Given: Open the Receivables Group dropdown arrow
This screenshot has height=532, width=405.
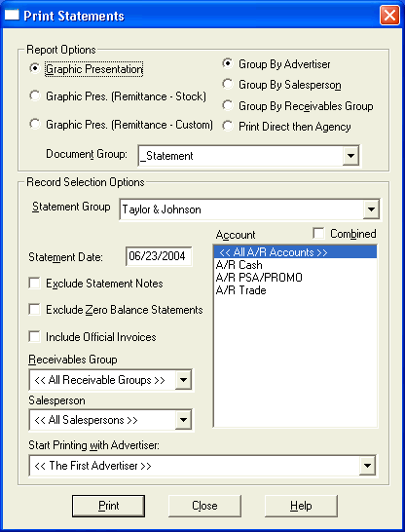Looking at the screenshot, I should pyautogui.click(x=183, y=380).
